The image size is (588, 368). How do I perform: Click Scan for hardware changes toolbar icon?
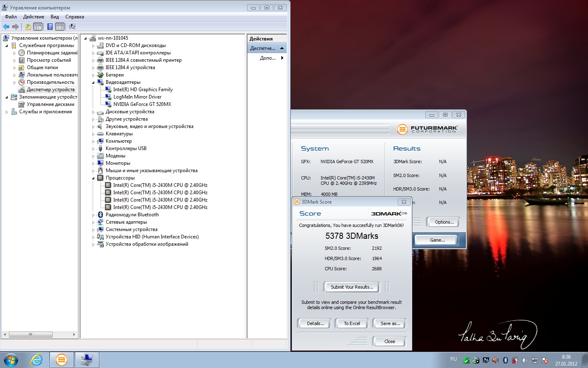[x=72, y=27]
